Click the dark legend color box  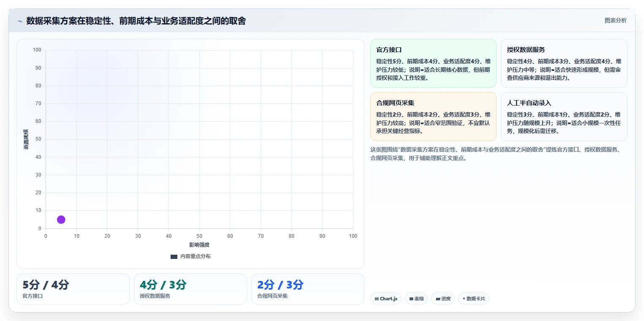point(174,256)
